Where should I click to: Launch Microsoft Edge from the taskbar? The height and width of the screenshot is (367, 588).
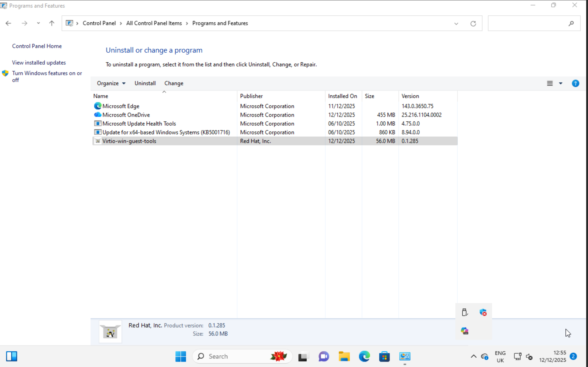tap(364, 356)
